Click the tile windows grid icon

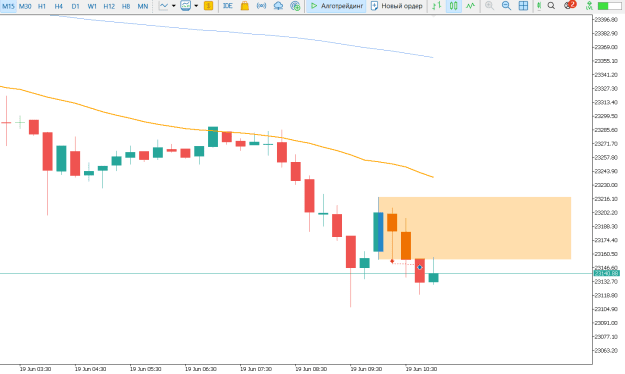[x=523, y=6]
